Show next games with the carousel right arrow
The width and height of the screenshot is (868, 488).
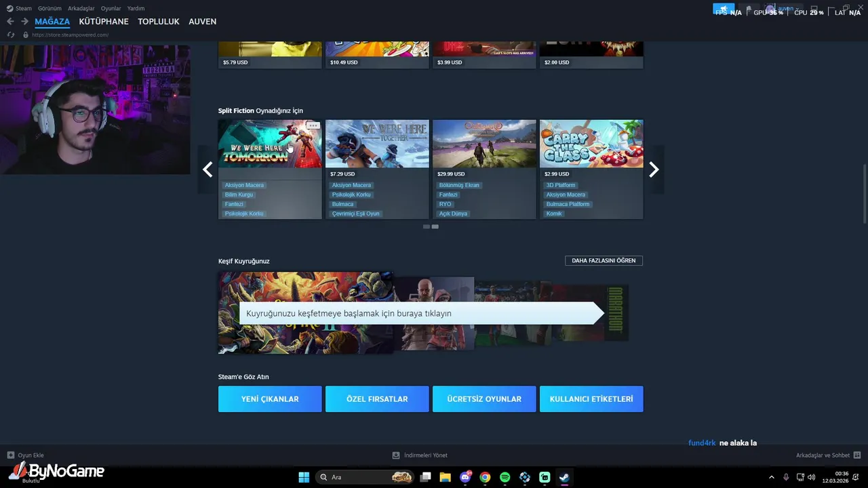pyautogui.click(x=654, y=169)
